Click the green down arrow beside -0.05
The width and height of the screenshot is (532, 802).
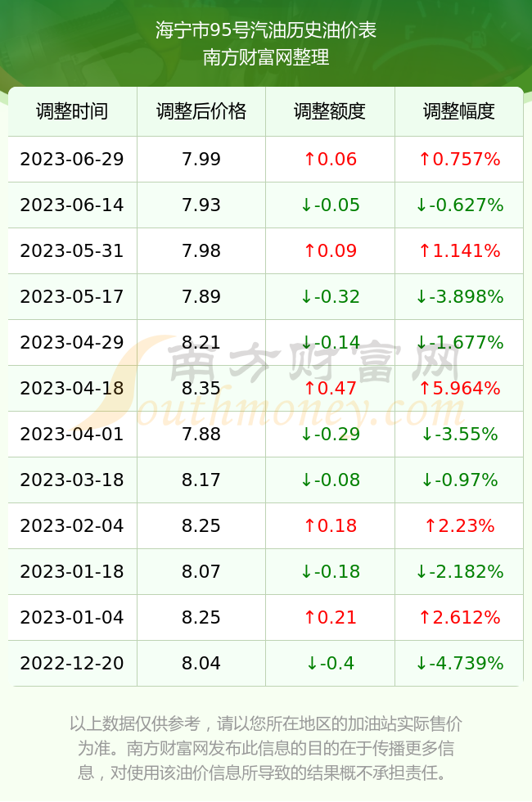pos(306,205)
